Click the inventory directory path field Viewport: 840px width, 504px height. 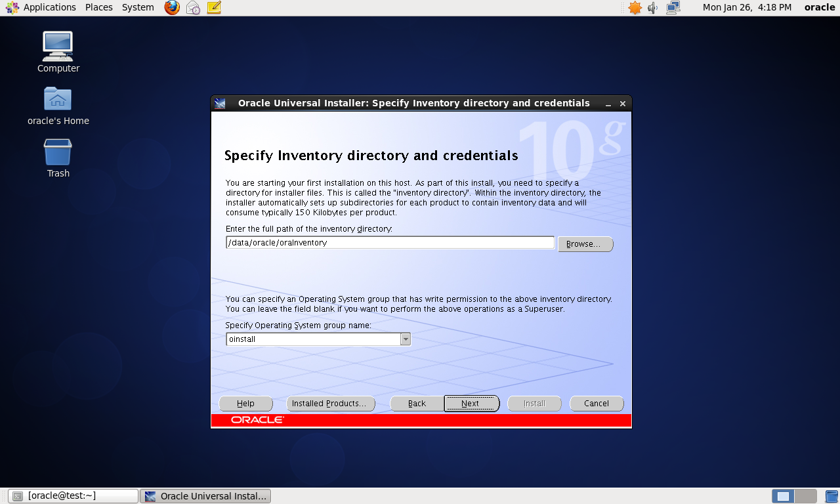click(x=390, y=243)
